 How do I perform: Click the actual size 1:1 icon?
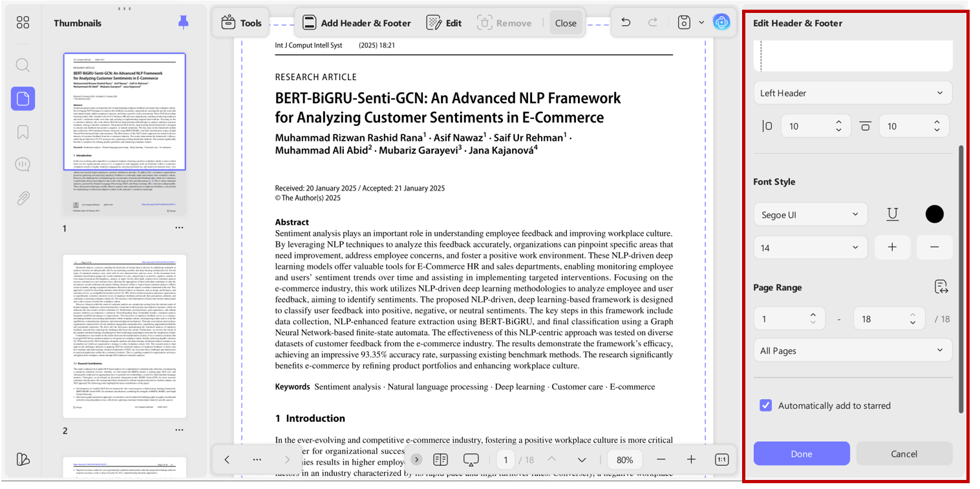721,459
